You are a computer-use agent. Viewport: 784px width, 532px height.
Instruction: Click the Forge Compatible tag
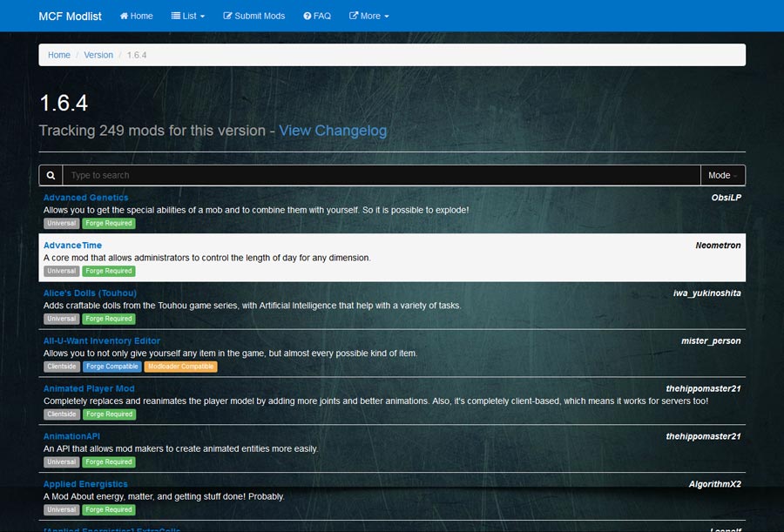pos(112,367)
